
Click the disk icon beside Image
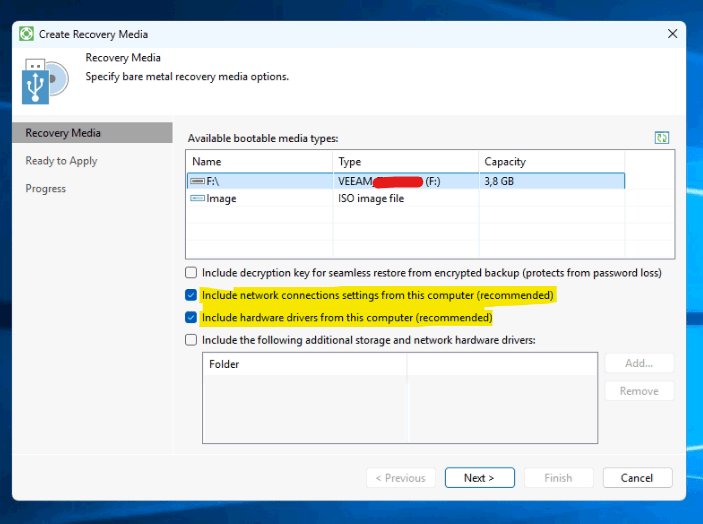click(197, 199)
